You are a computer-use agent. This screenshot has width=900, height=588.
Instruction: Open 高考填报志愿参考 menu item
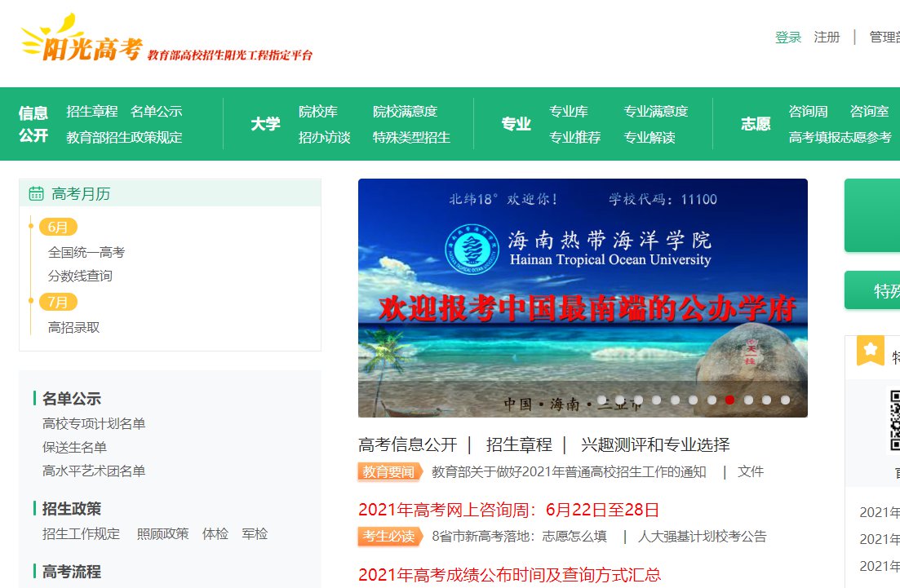coord(840,137)
